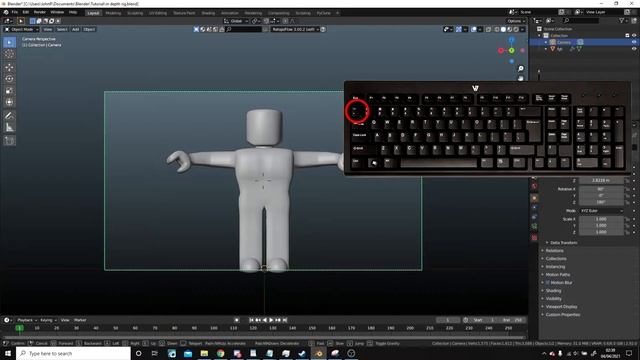This screenshot has height=360, width=640.
Task: Expand the Relations panel
Action: pos(554,251)
